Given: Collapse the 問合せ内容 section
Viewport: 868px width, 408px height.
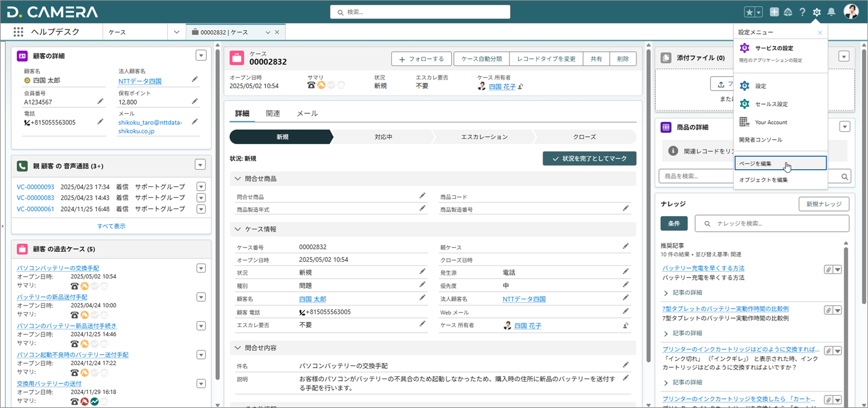Looking at the screenshot, I should pyautogui.click(x=238, y=348).
